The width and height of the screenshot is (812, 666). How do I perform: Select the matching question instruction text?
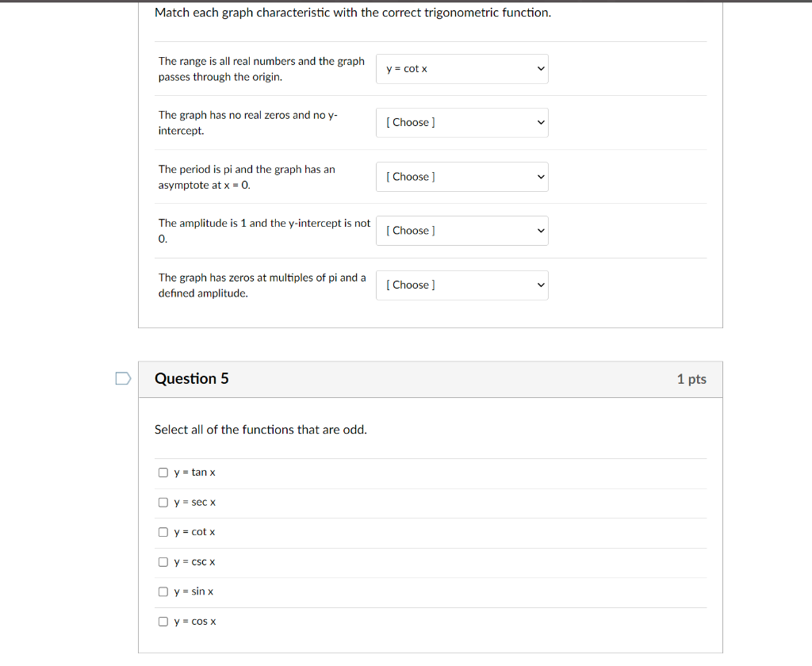coord(354,12)
